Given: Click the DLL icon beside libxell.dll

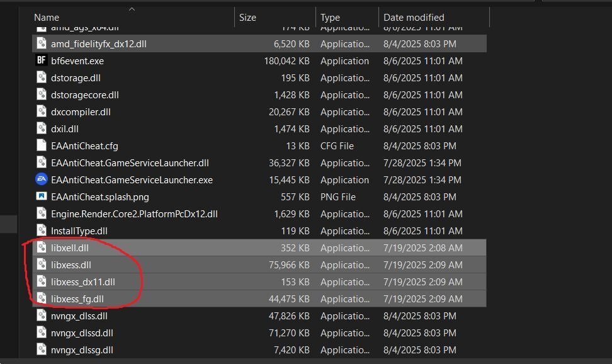Looking at the screenshot, I should [42, 247].
